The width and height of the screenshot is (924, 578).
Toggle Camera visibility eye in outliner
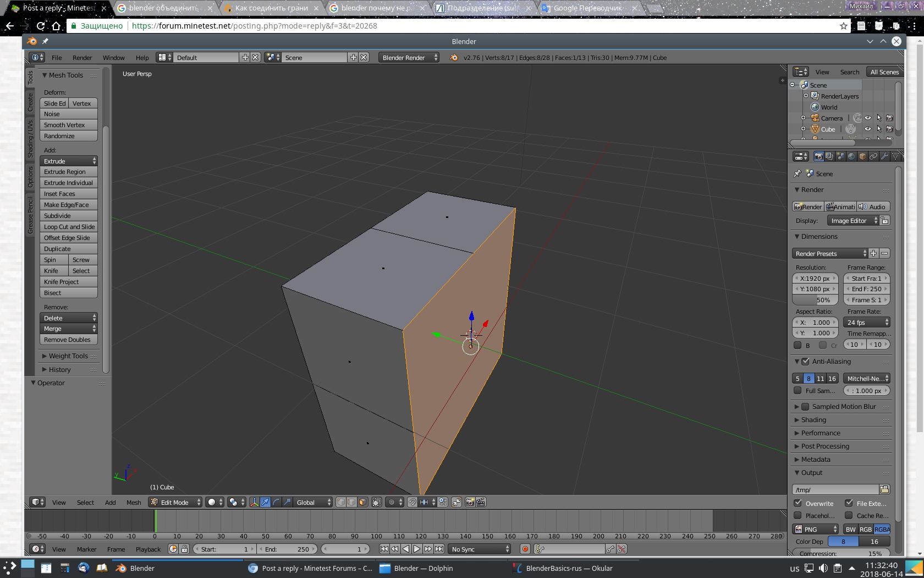[x=868, y=118]
